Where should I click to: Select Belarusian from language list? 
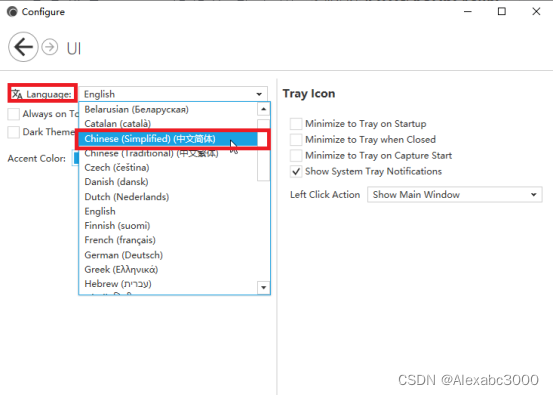pyautogui.click(x=168, y=110)
